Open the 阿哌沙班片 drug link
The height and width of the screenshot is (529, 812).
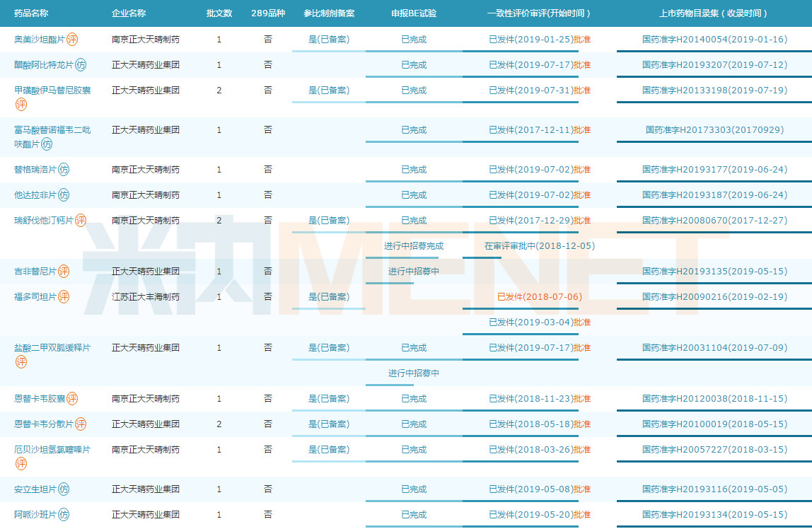[x=35, y=515]
